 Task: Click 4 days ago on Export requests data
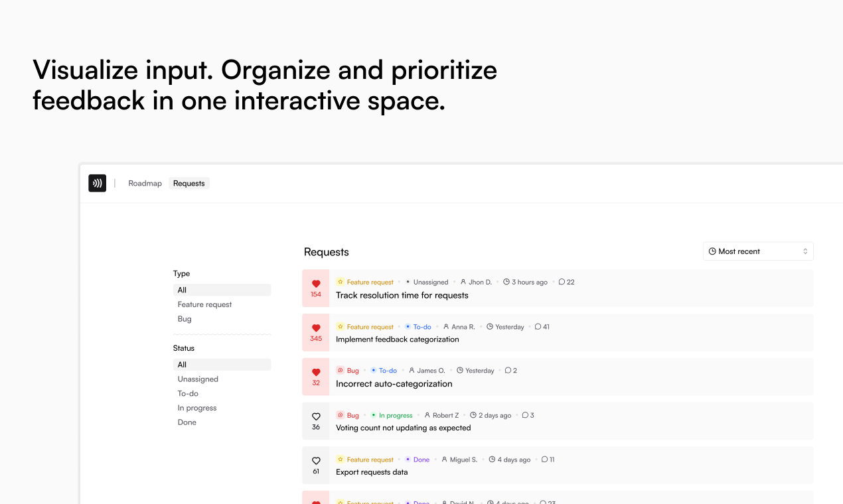(510, 460)
